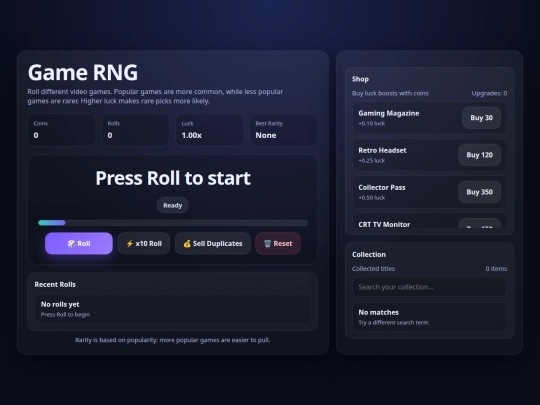
Task: Click the Shop heading
Action: (x=360, y=79)
